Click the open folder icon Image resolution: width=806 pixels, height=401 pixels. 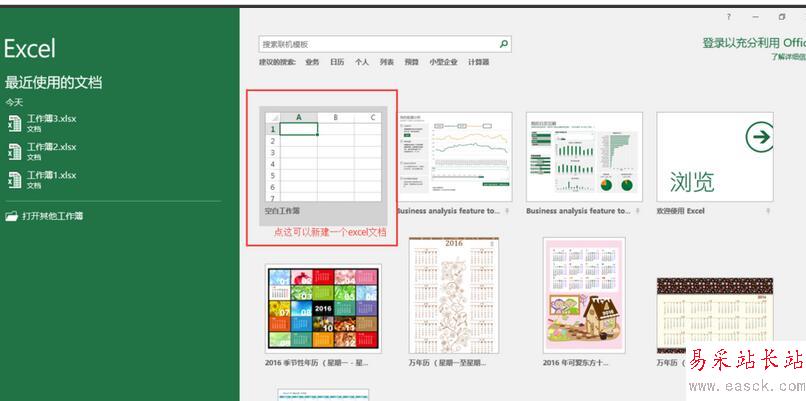coord(11,216)
